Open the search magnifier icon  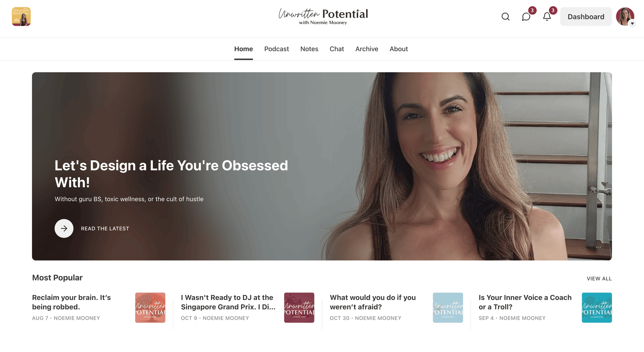(x=506, y=17)
